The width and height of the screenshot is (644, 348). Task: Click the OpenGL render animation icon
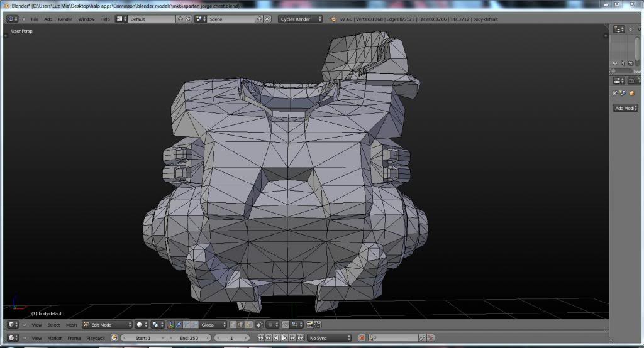pyautogui.click(x=317, y=324)
